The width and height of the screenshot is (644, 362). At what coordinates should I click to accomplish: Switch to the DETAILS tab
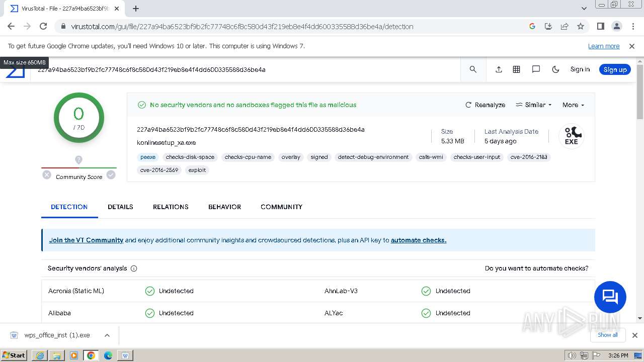pyautogui.click(x=120, y=207)
